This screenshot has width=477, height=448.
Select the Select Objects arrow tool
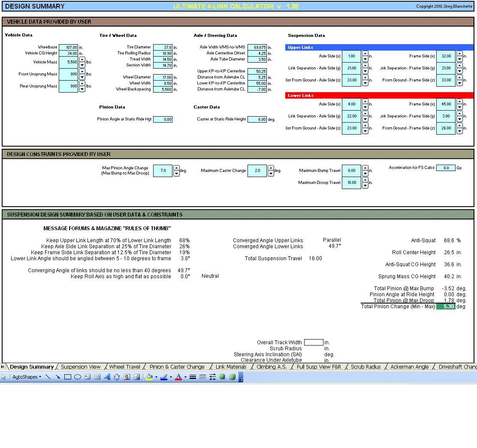coord(3,377)
